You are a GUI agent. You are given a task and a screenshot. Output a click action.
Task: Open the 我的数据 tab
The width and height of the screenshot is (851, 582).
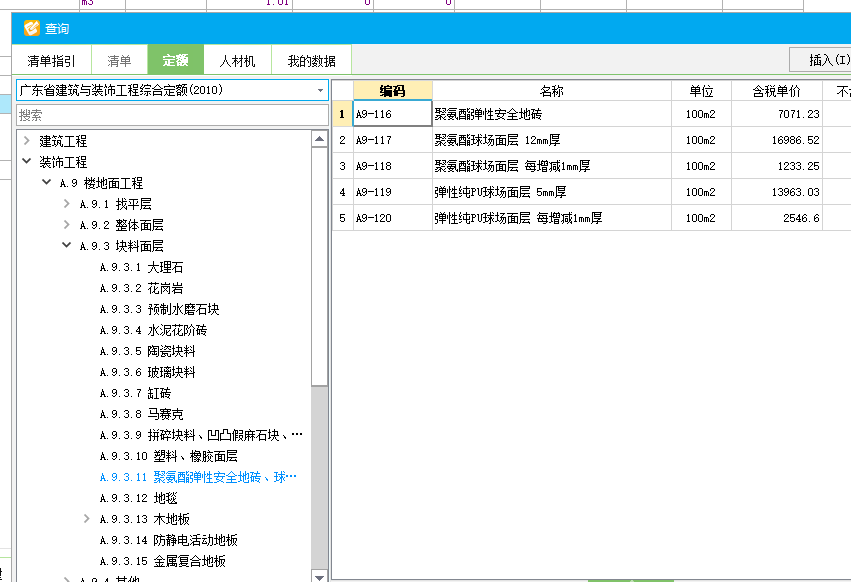pyautogui.click(x=312, y=60)
